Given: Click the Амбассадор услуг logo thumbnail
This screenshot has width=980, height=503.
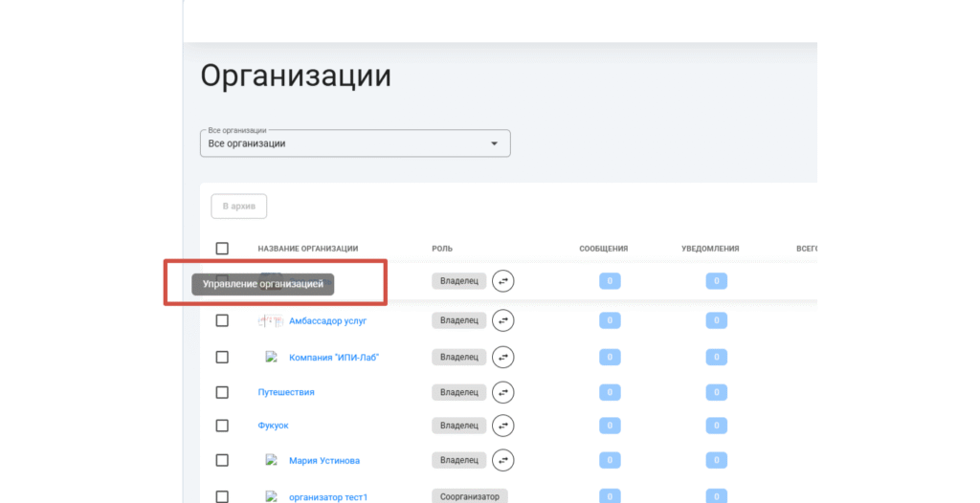Looking at the screenshot, I should click(271, 320).
